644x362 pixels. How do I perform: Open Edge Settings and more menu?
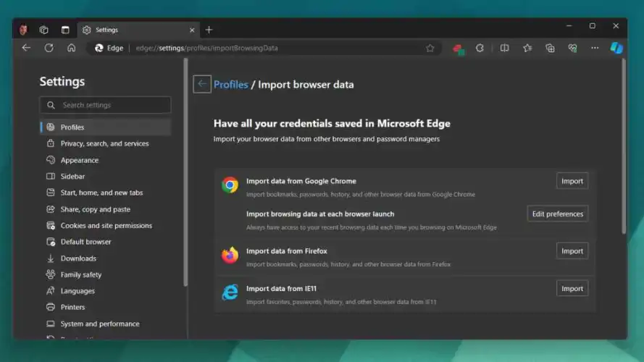coord(595,48)
